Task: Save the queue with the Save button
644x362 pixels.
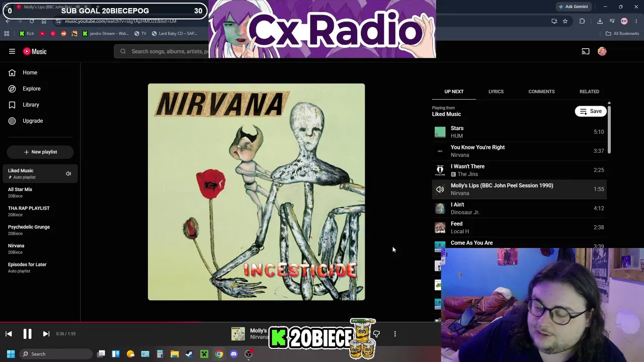Action: pyautogui.click(x=591, y=111)
